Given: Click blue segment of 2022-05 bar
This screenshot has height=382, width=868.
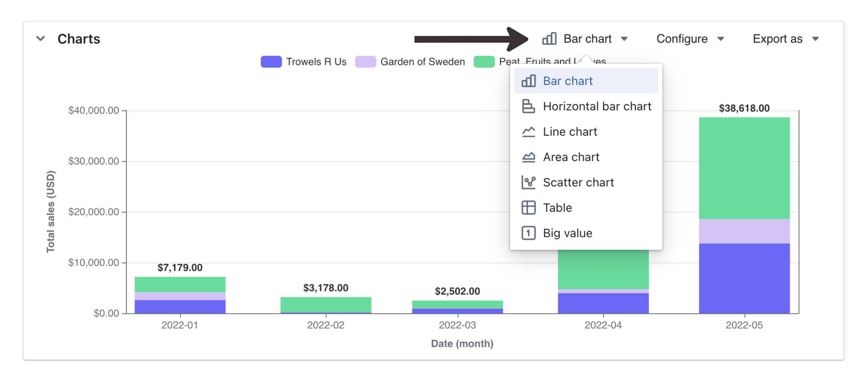Looking at the screenshot, I should (x=744, y=278).
